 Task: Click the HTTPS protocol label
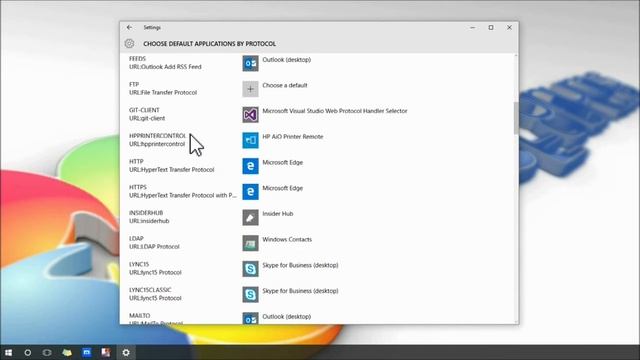(138, 187)
